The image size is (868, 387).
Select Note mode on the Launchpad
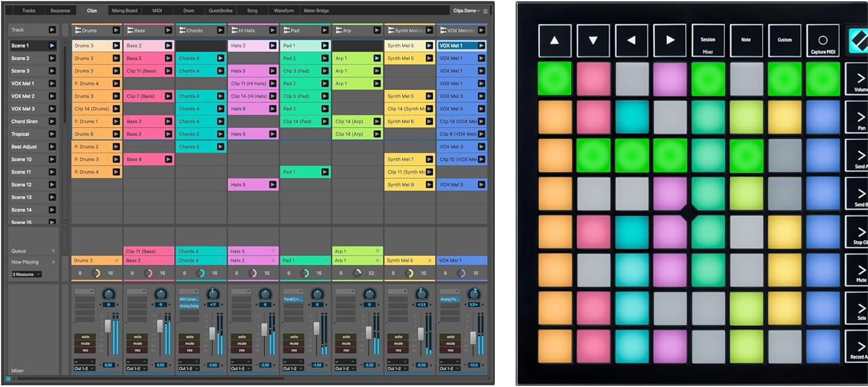point(746,39)
